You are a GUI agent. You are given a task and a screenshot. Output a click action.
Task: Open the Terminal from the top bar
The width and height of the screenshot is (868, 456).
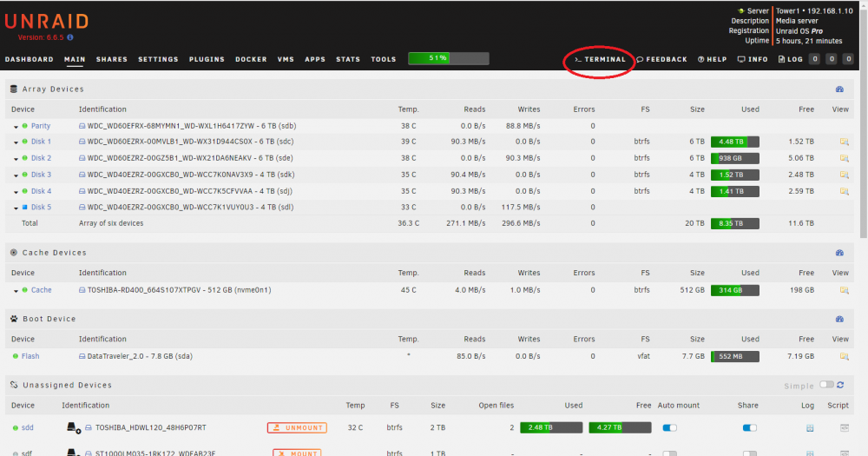tap(600, 59)
